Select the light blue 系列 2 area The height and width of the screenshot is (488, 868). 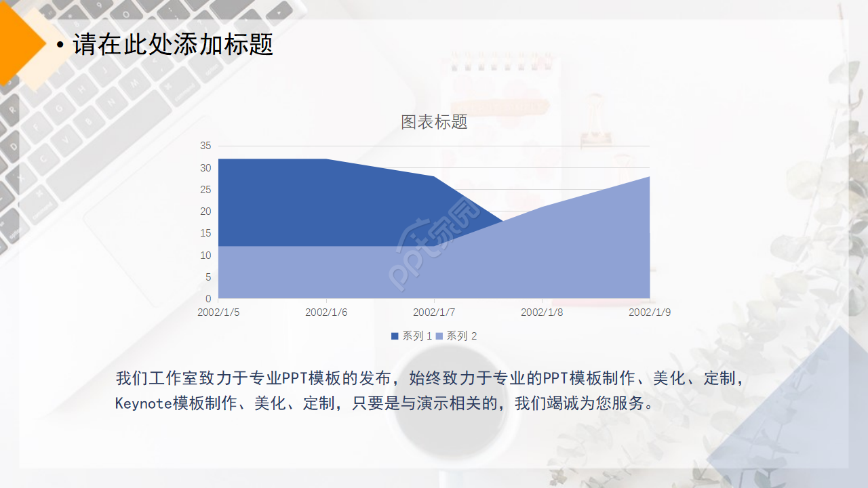click(434, 271)
